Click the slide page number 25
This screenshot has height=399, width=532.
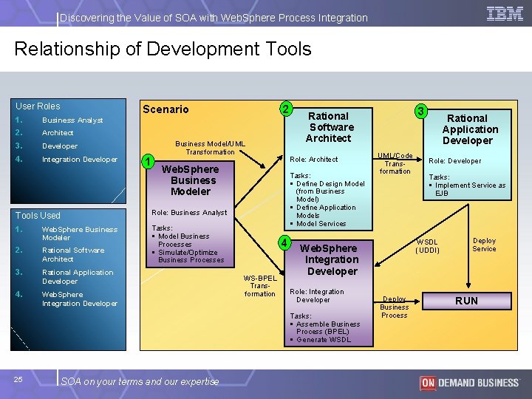click(18, 379)
